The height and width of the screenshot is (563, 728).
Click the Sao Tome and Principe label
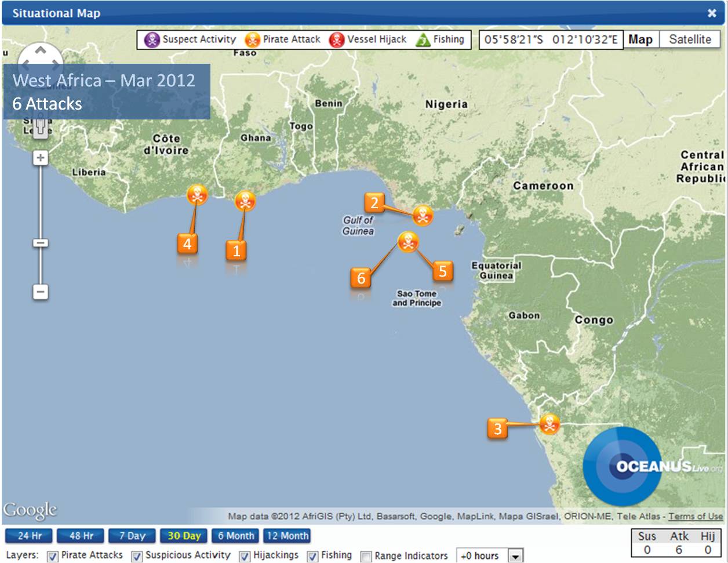coord(417,299)
